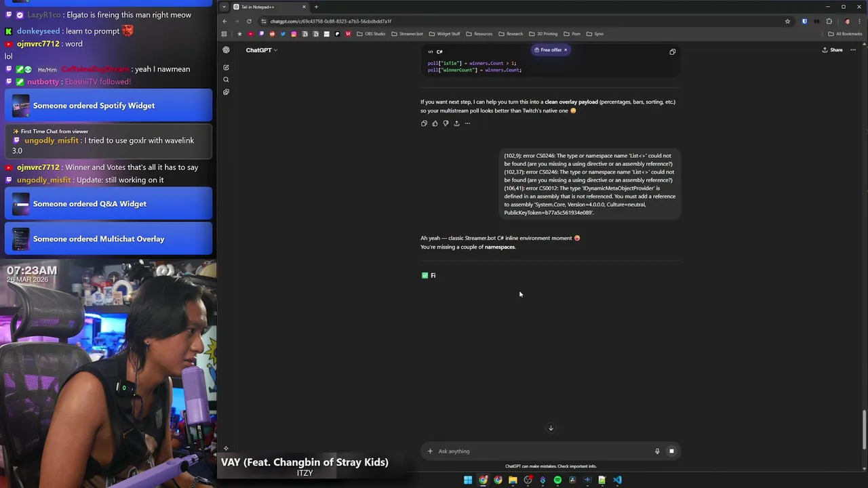Start a new chat from sidebar
Image resolution: width=868 pixels, height=488 pixels.
click(226, 67)
